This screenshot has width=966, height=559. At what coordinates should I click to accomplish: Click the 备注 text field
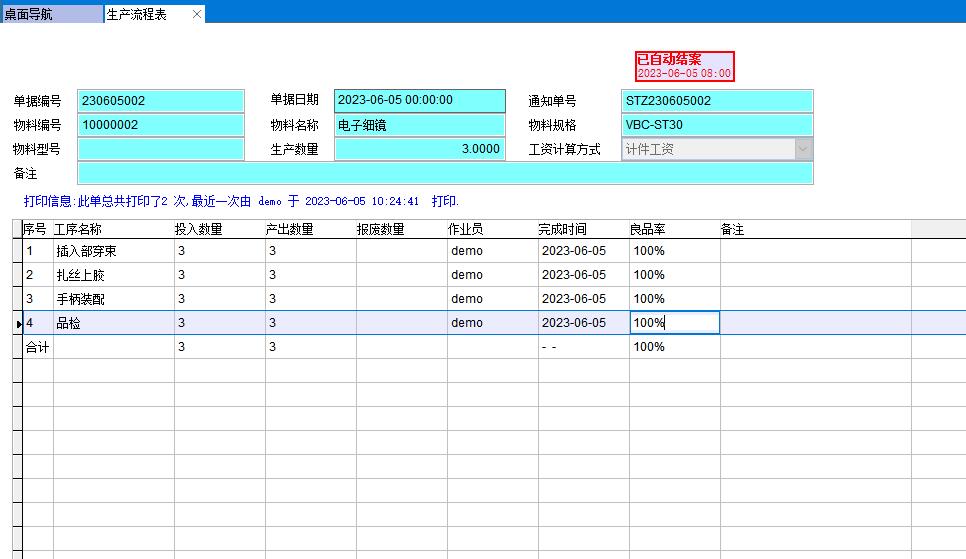point(445,173)
